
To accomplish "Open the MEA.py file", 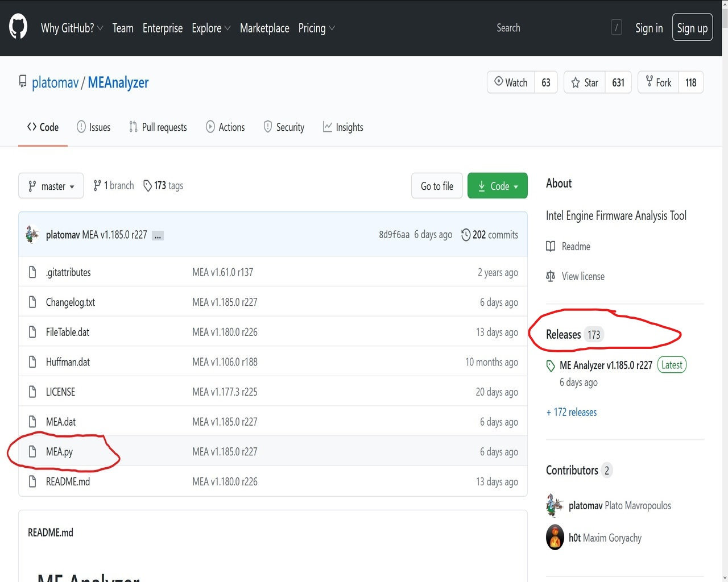I will coord(59,452).
